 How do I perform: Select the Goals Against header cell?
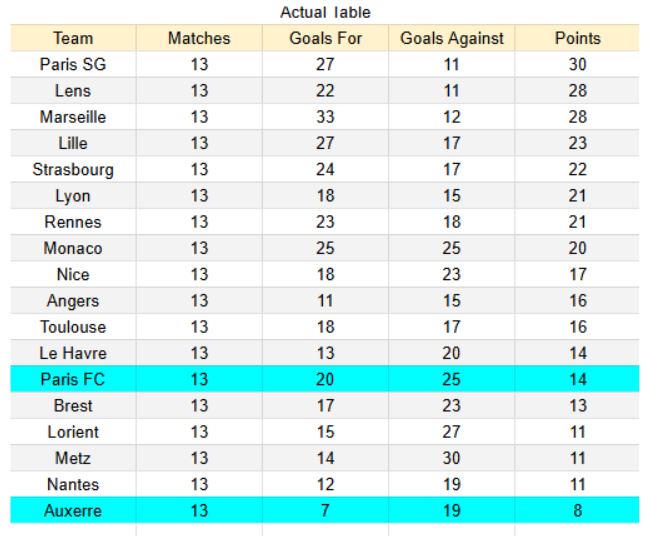pyautogui.click(x=451, y=39)
